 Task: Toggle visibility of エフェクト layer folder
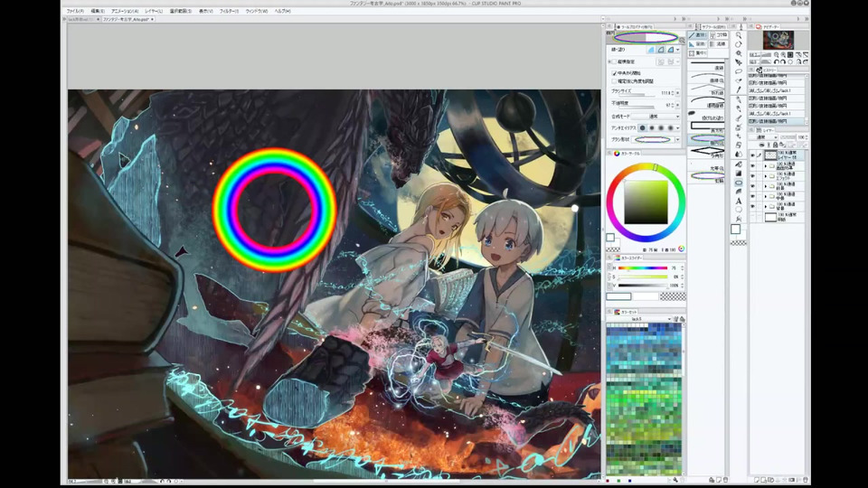[753, 176]
